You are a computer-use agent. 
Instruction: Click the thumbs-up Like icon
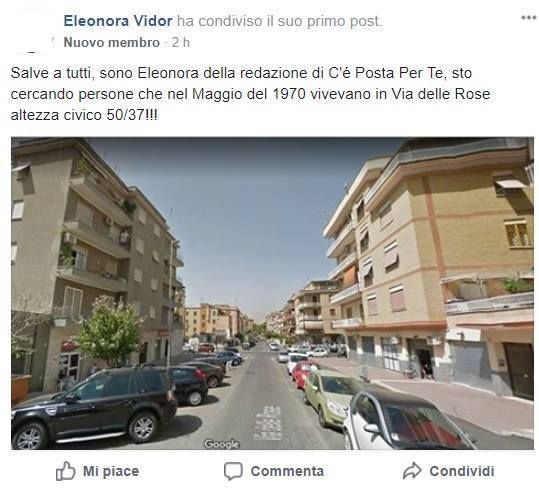tap(65, 471)
